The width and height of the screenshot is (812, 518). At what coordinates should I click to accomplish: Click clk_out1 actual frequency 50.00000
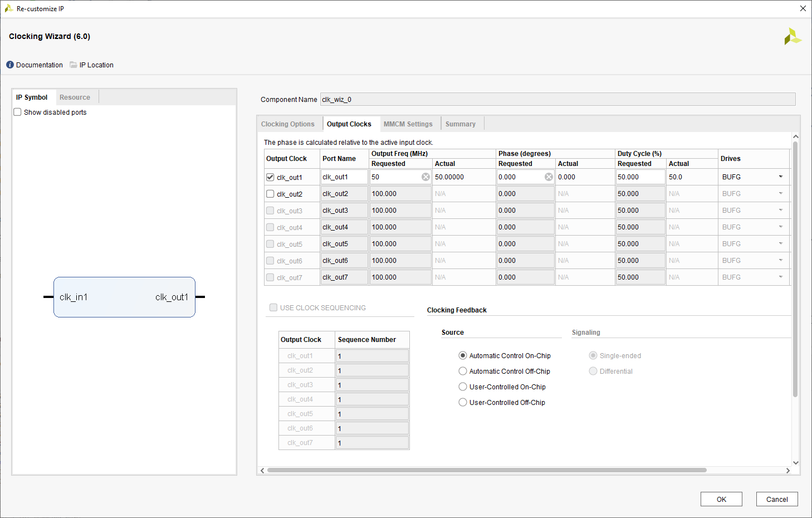449,177
